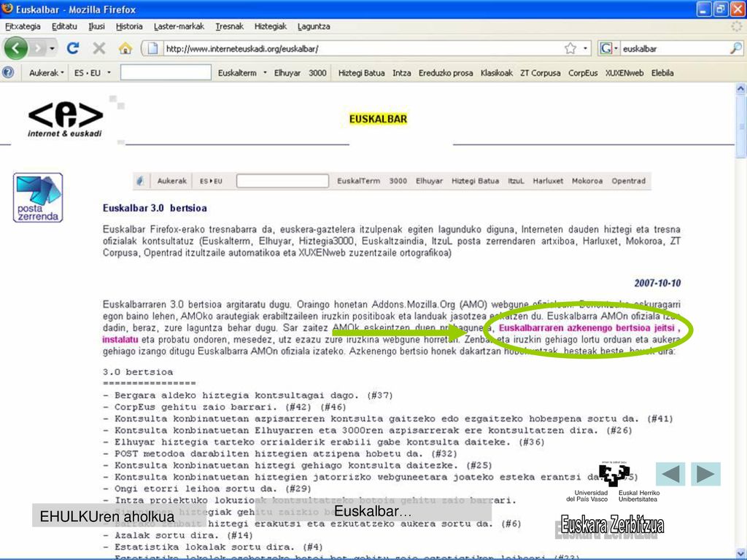Click the page toolbar image text field
The width and height of the screenshot is (747, 560).
click(x=282, y=181)
